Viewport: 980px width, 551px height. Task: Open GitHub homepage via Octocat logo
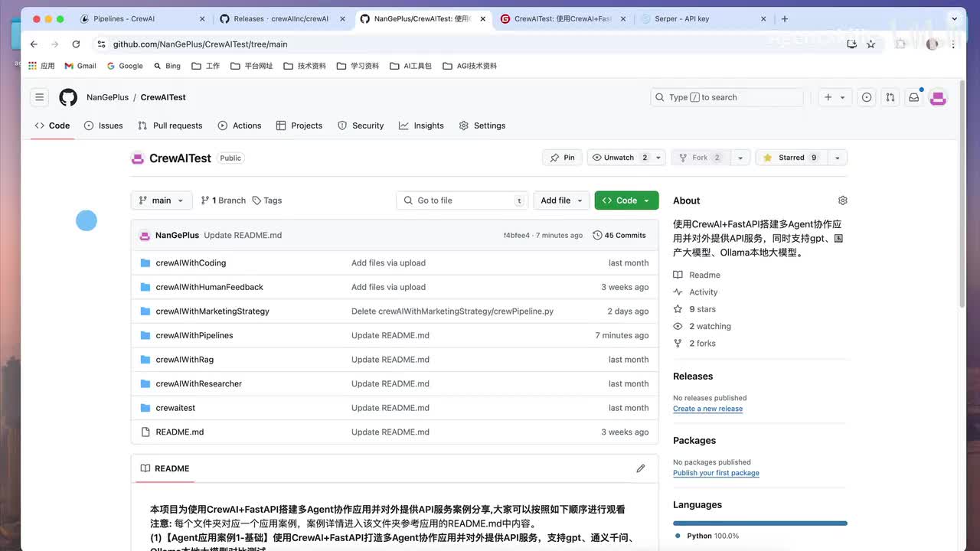[68, 97]
